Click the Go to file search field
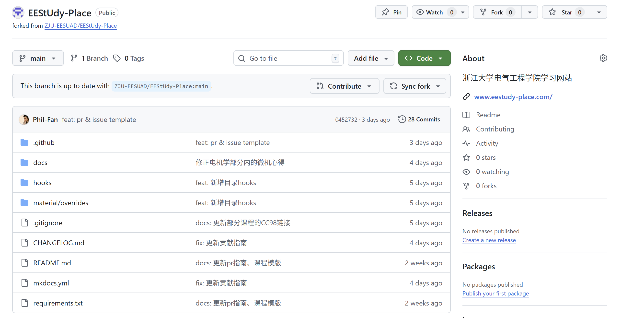Viewport: 644px width, 318px height. coord(287,58)
